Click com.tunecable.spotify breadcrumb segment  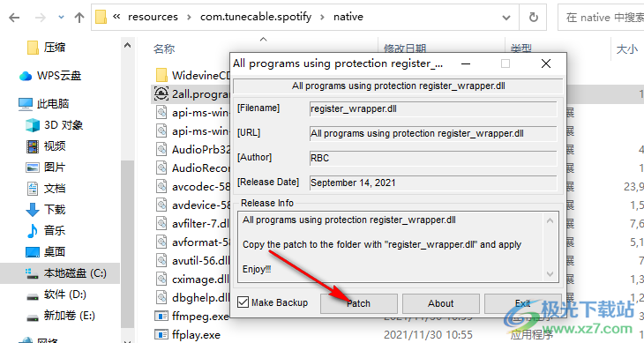pos(256,17)
